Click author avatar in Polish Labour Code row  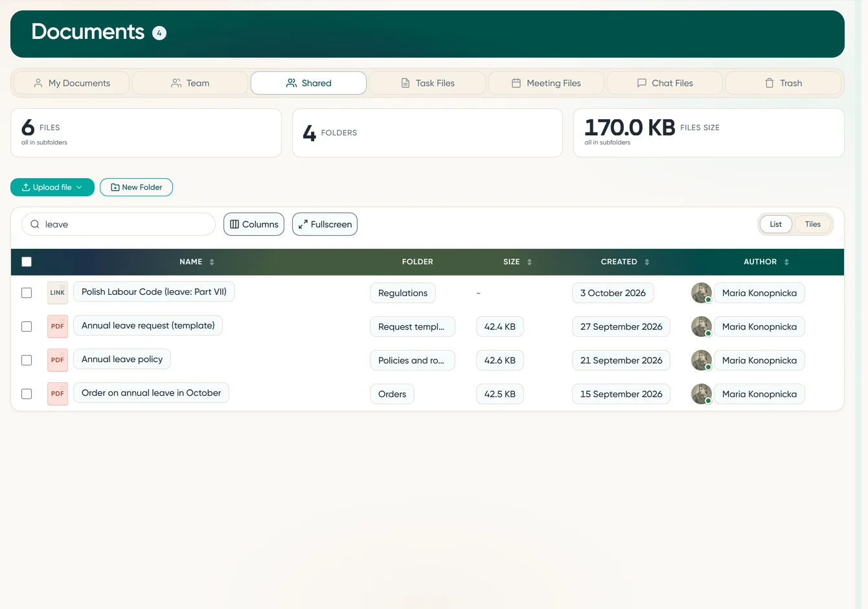[x=702, y=293]
